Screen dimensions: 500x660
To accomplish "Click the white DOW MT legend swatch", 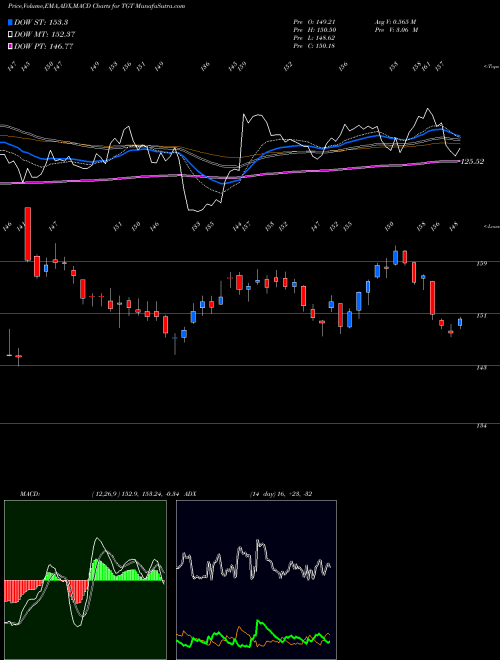I will coord(10,34).
